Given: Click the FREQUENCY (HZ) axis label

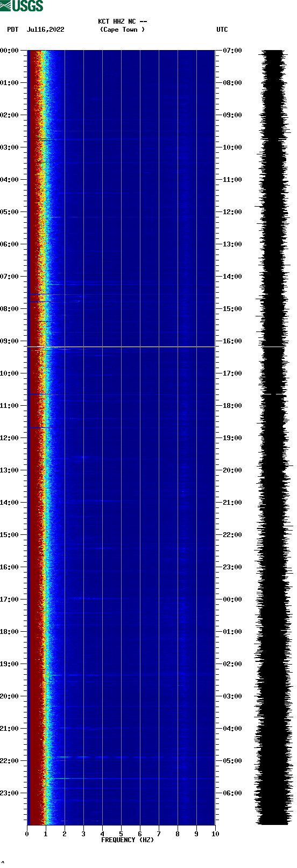Looking at the screenshot, I should [128, 840].
